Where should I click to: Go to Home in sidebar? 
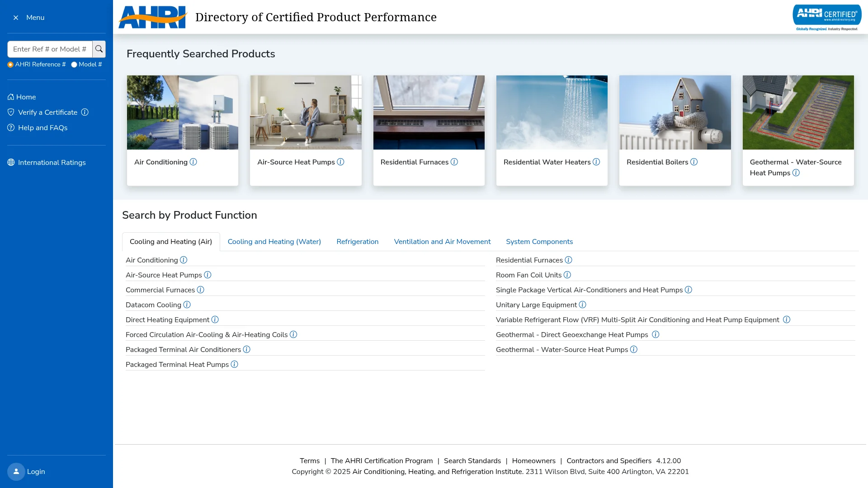click(x=22, y=97)
